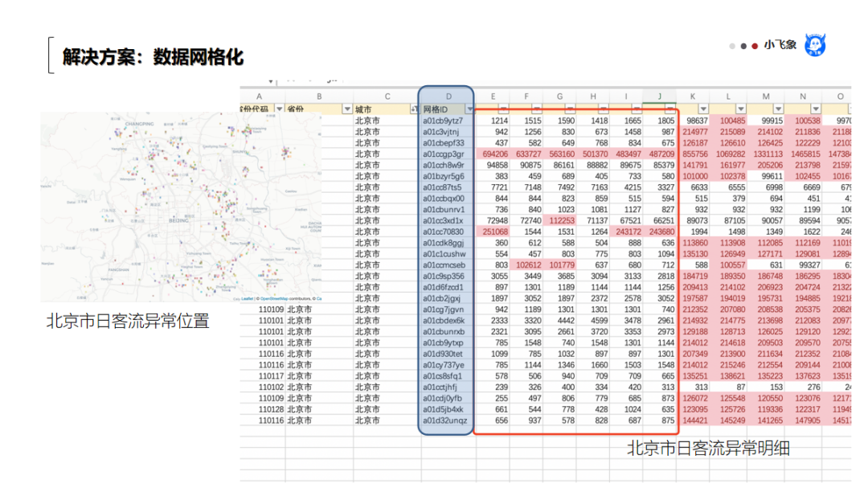Click the cell with value 98637
Image resolution: width=868 pixels, height=484 pixels.
pyautogui.click(x=693, y=121)
